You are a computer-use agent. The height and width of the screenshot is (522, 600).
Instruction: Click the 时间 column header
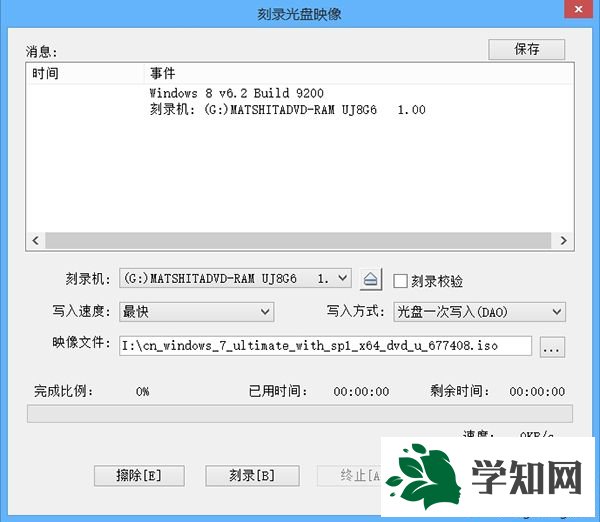pos(85,73)
